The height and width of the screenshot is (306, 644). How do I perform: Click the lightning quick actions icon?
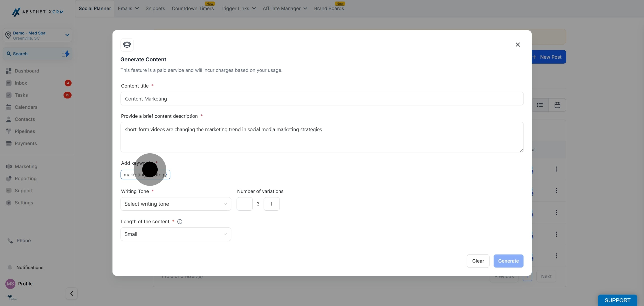[x=66, y=54]
